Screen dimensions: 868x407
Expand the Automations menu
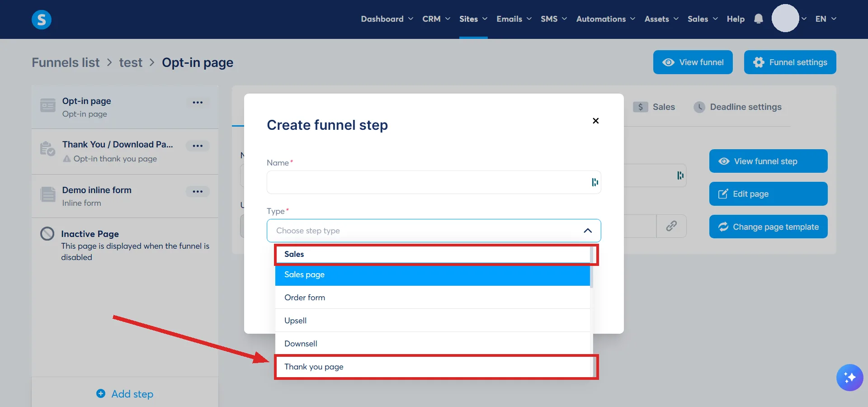[x=606, y=19]
